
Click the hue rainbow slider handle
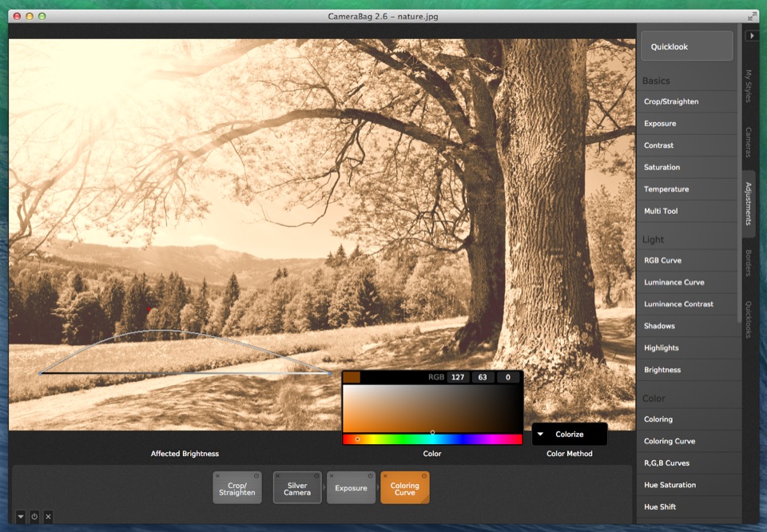coord(358,439)
